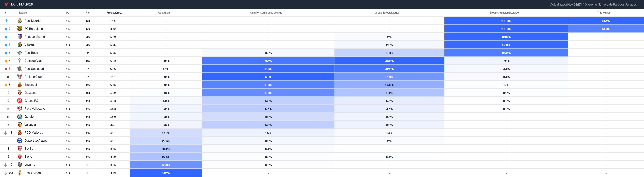Open the Athletic Club team page

(x=33, y=77)
